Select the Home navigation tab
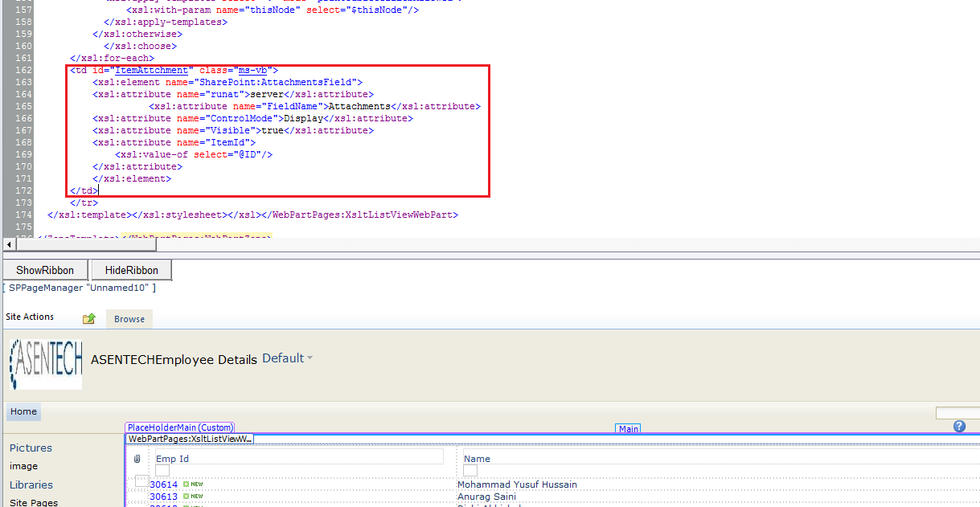The height and width of the screenshot is (507, 980). point(23,411)
